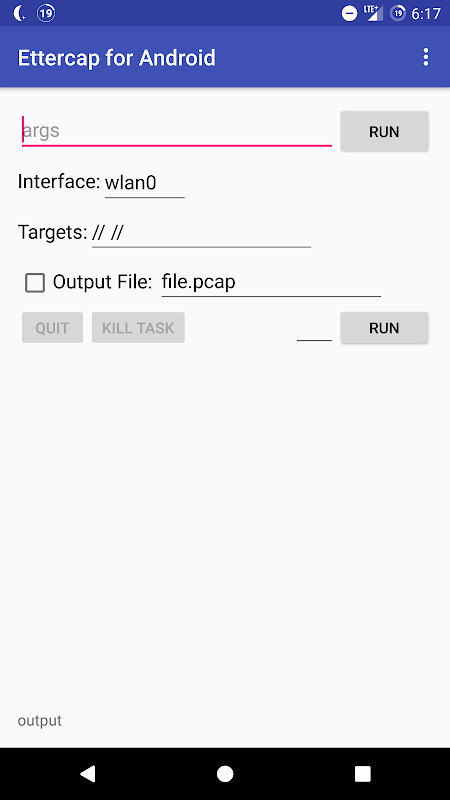
Task: Focus the args input field
Action: (177, 131)
